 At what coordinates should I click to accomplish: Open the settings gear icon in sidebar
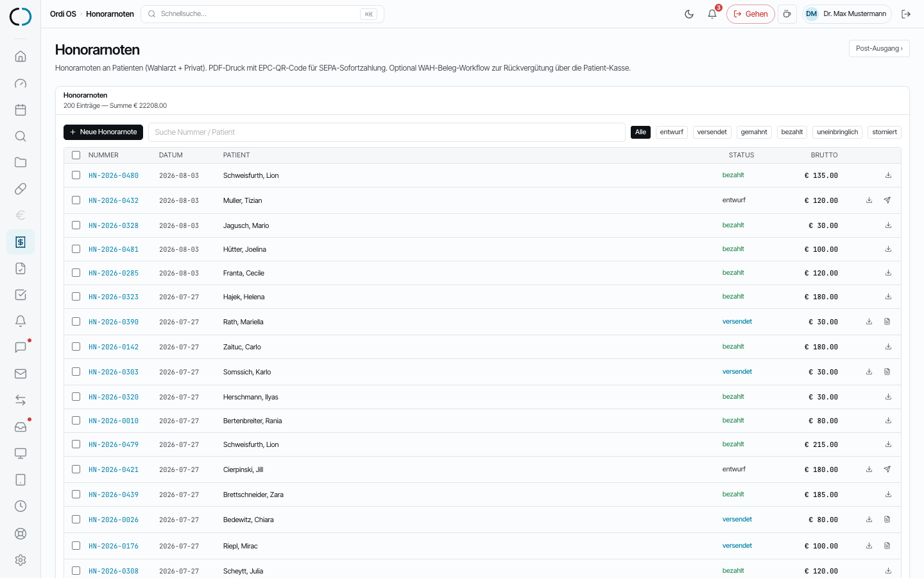21,560
